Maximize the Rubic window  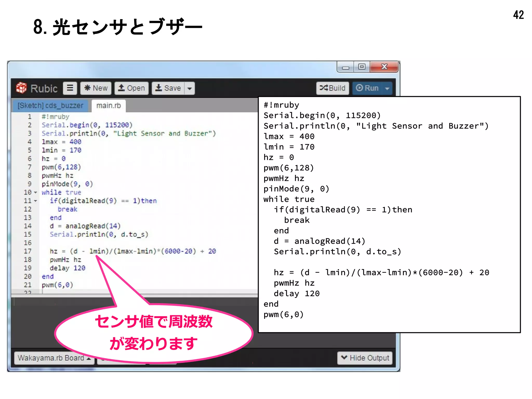pos(362,67)
